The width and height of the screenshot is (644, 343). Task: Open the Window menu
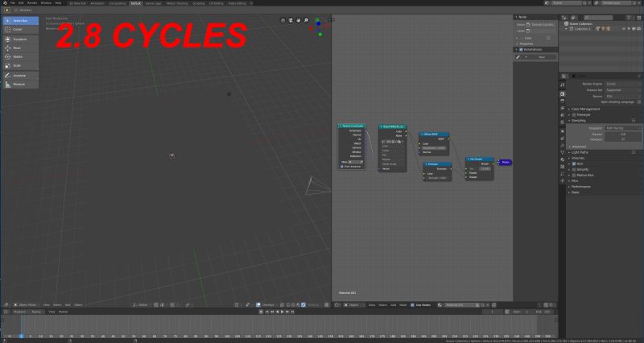click(x=46, y=3)
